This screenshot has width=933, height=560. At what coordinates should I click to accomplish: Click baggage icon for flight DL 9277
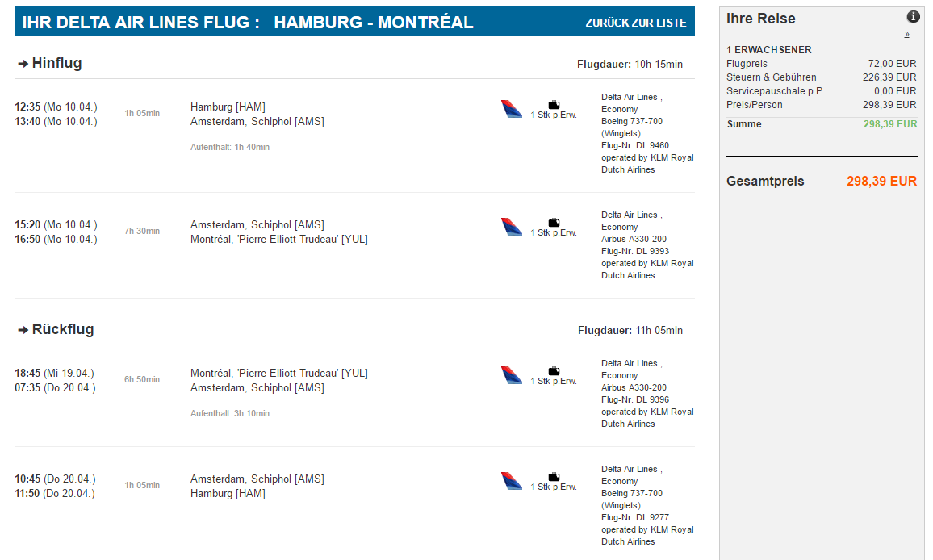coord(554,477)
